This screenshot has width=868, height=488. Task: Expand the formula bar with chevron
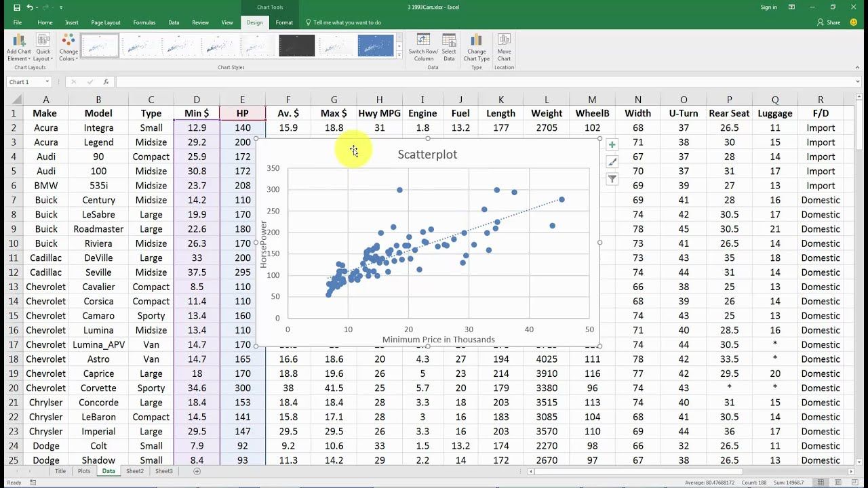[x=859, y=82]
